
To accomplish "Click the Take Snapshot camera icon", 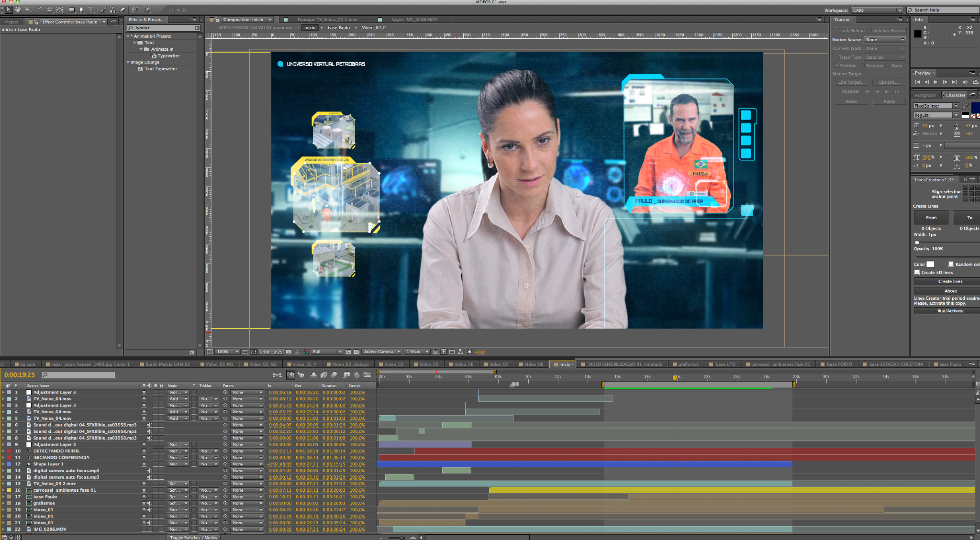I will [x=289, y=352].
